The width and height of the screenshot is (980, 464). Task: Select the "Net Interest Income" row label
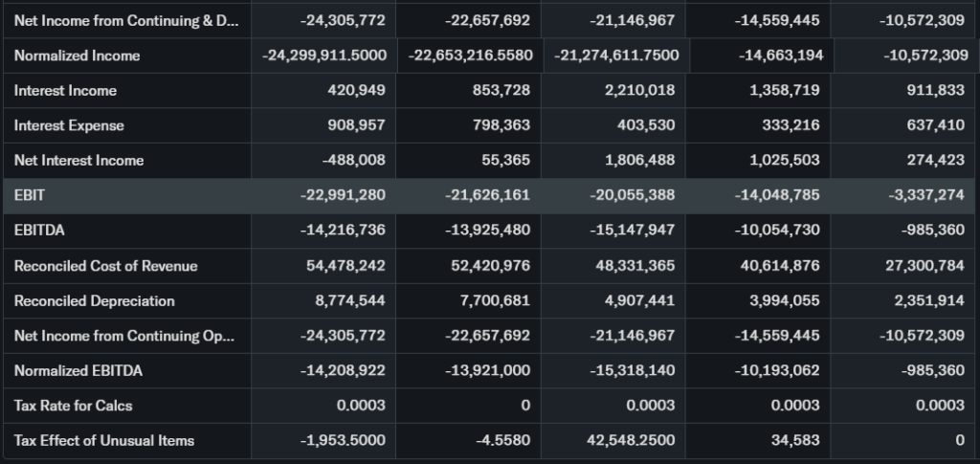pyautogui.click(x=78, y=161)
